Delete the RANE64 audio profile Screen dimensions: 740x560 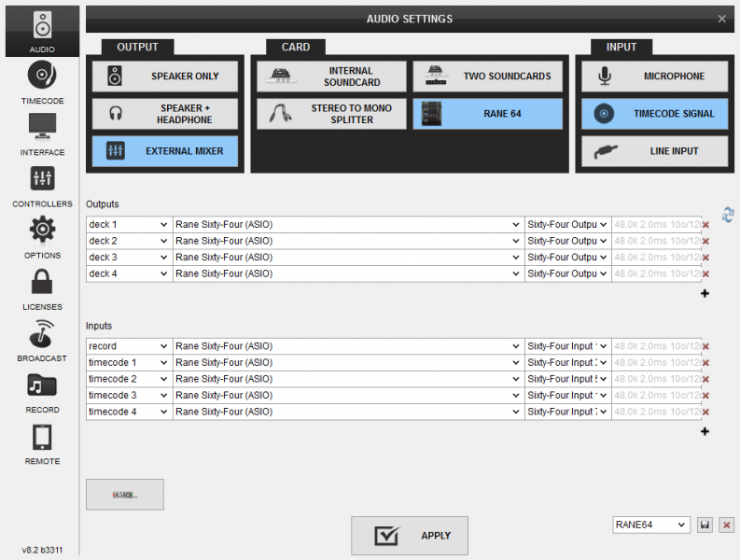click(x=726, y=525)
